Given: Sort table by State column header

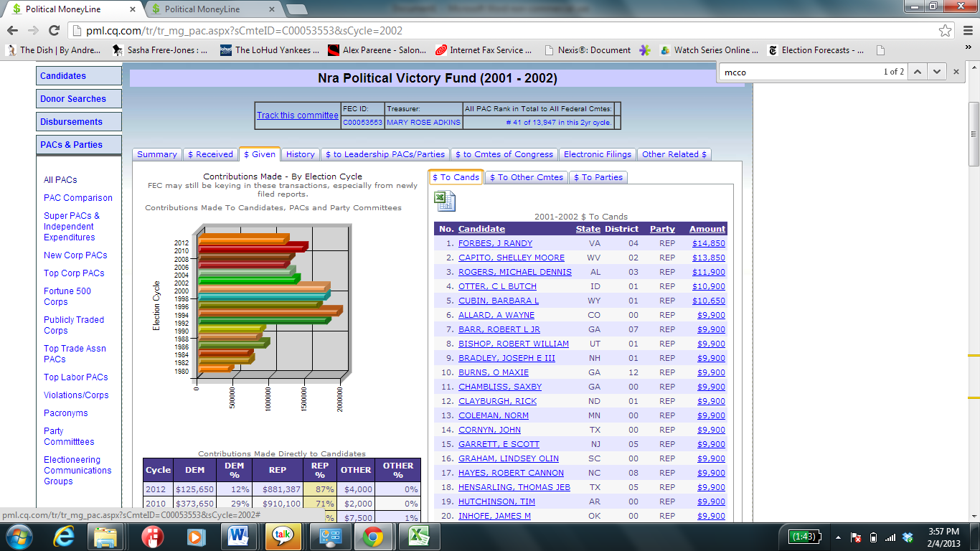Looking at the screenshot, I should pos(588,229).
